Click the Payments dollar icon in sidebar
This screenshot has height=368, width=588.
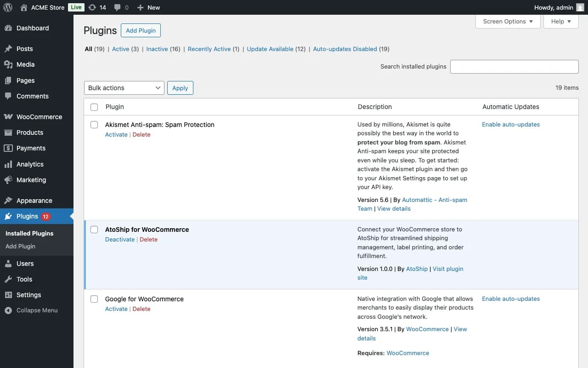[8, 148]
